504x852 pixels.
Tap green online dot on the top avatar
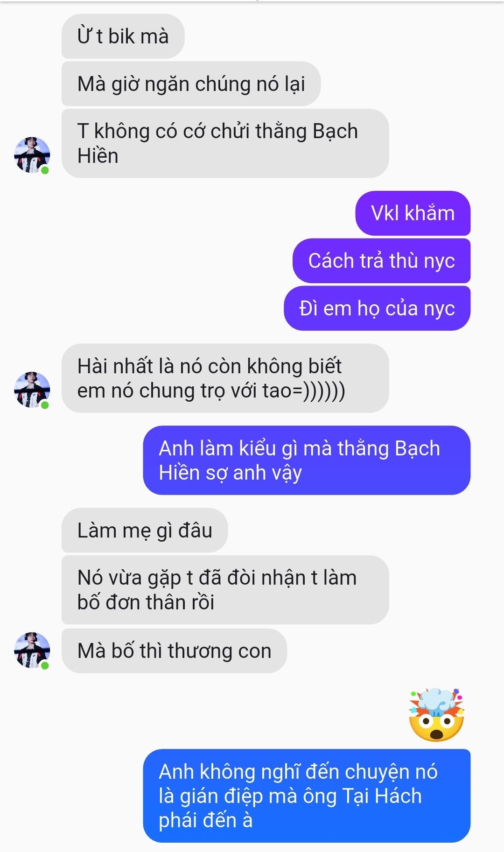coord(45,170)
